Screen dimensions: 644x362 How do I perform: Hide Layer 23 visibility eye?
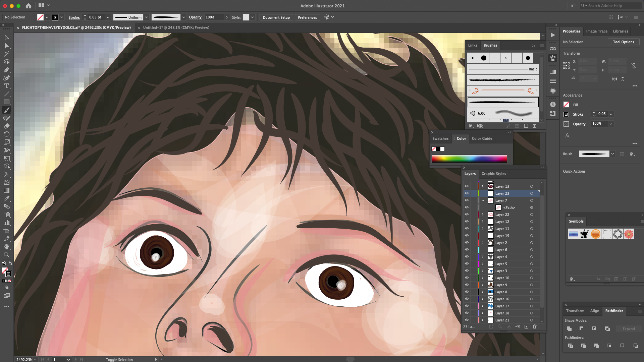(467, 193)
